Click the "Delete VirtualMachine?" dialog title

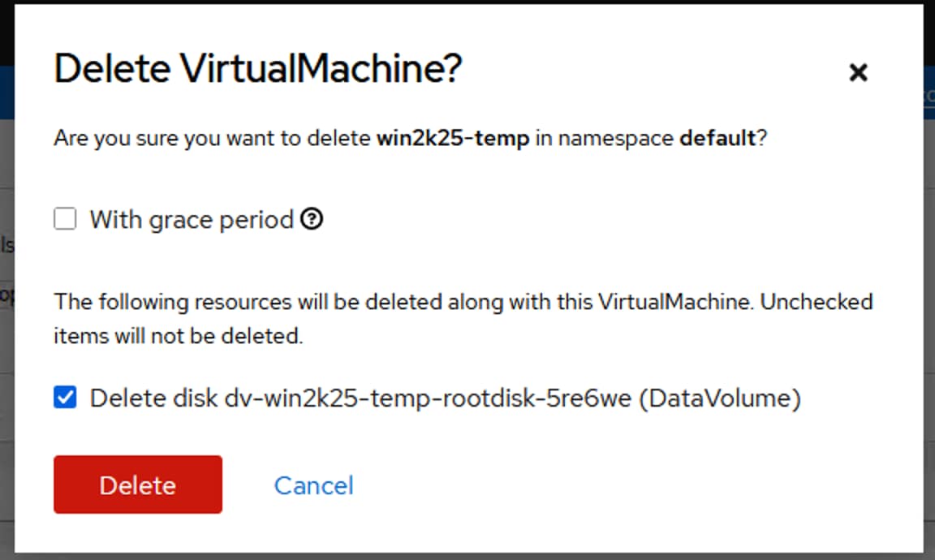(257, 70)
